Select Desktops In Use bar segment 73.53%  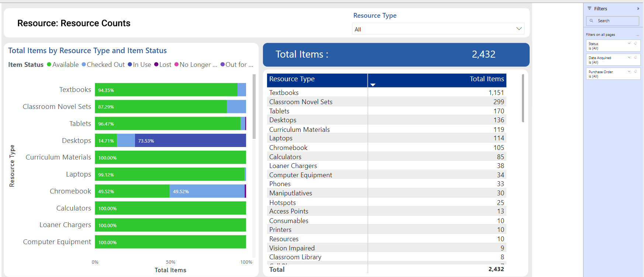click(190, 141)
